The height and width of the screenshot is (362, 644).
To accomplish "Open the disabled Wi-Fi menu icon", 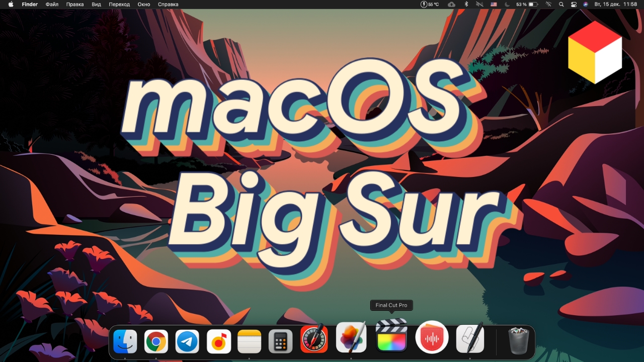I will point(549,4).
